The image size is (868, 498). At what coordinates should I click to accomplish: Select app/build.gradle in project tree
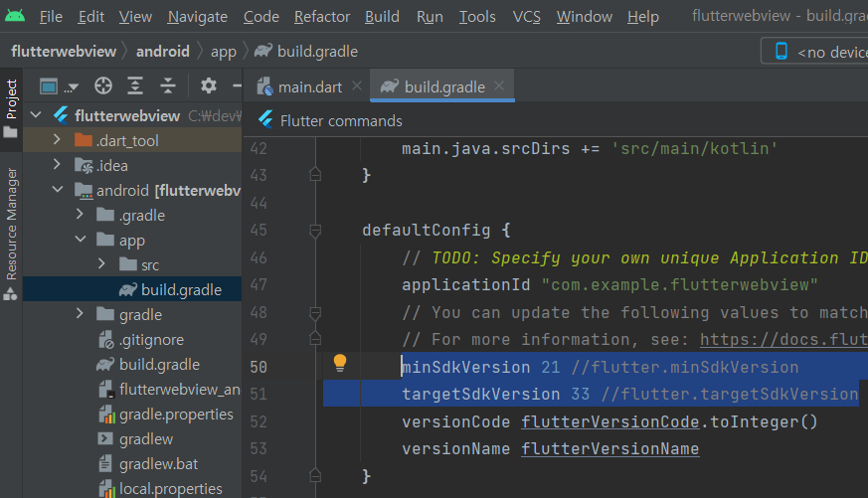click(132, 289)
